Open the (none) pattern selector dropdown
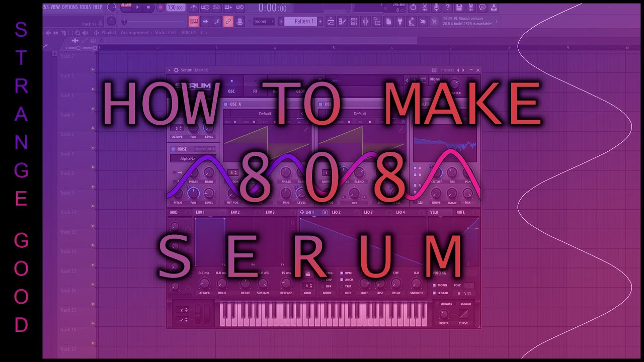Viewport: 644px width, 362px height. (x=263, y=22)
